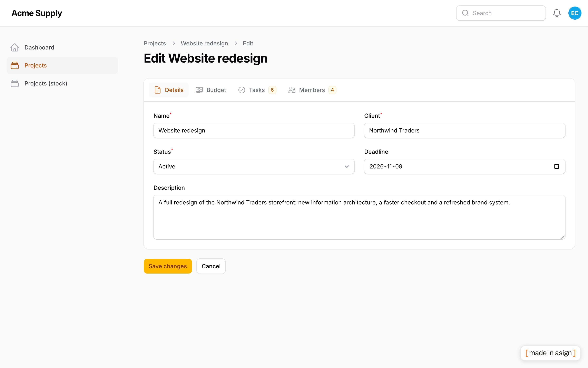Open Website redesign breadcrumb link
The width and height of the screenshot is (588, 368).
[x=204, y=43]
